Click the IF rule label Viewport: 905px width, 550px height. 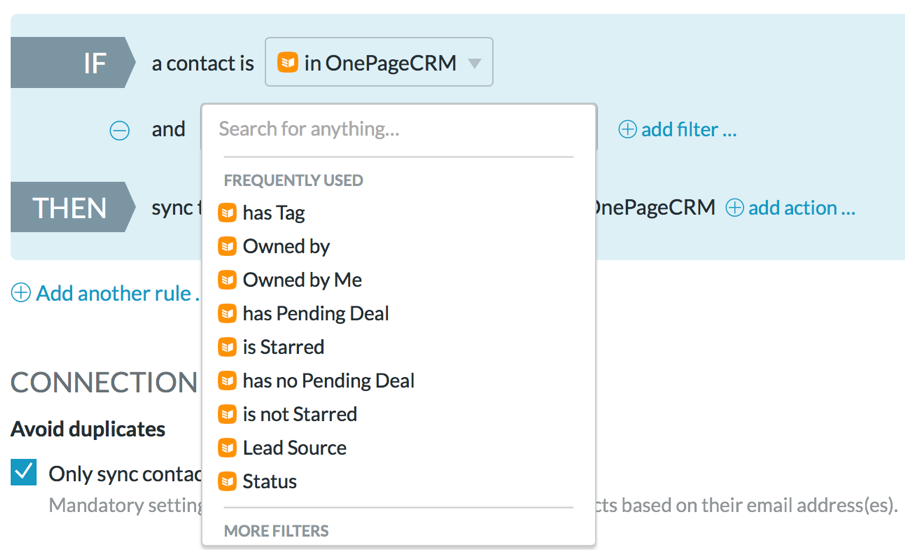(73, 63)
